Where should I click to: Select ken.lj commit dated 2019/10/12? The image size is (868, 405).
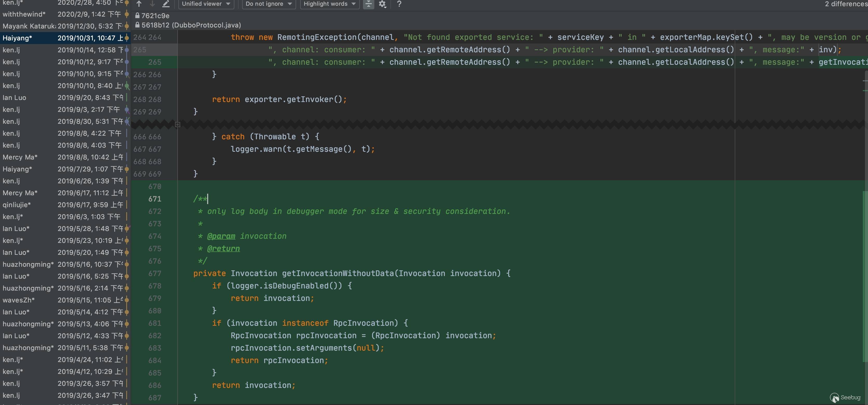click(65, 62)
